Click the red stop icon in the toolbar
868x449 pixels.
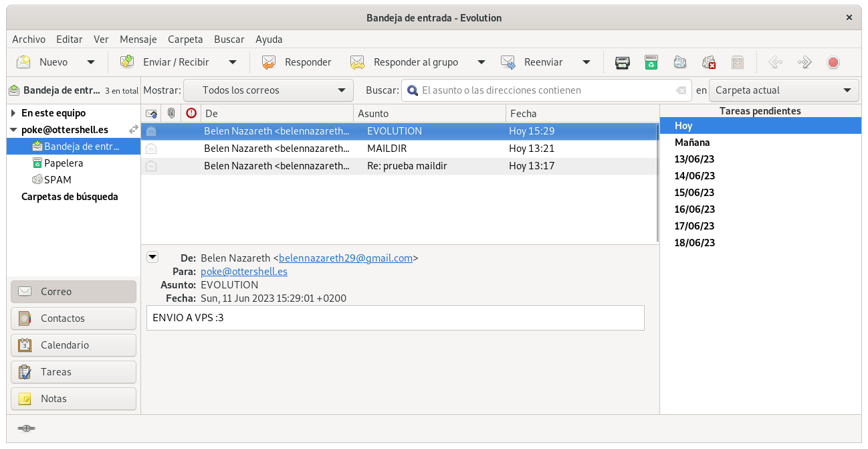833,62
